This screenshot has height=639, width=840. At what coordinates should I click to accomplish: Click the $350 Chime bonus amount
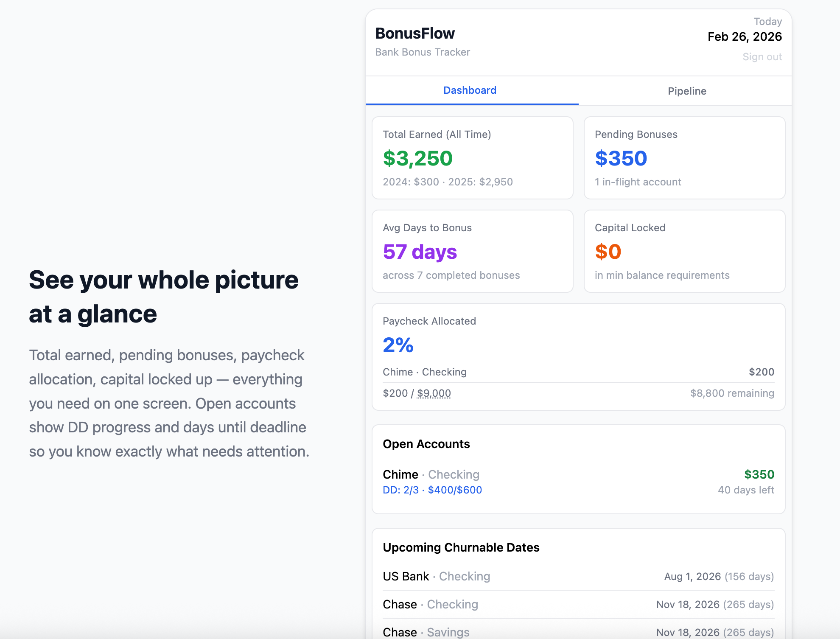pos(759,474)
